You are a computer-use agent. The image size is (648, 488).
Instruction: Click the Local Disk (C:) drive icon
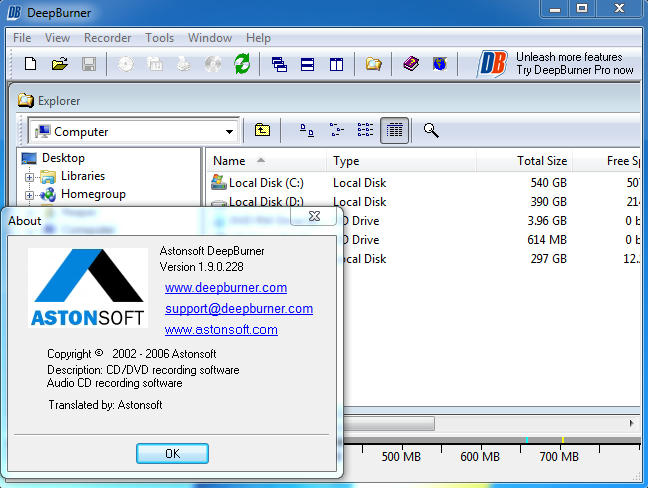219,182
